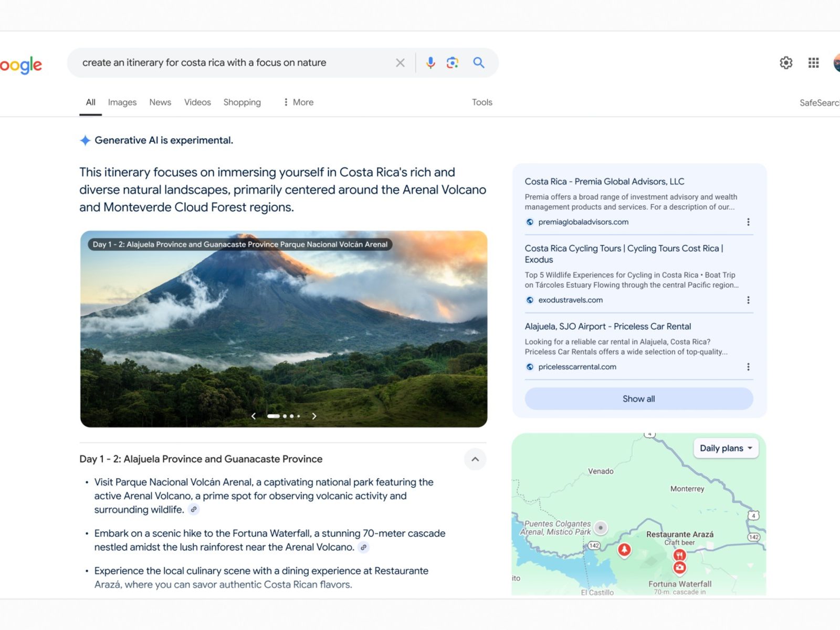Collapse the Day 1 - 2 section
Screen dimensions: 840x630
475,459
